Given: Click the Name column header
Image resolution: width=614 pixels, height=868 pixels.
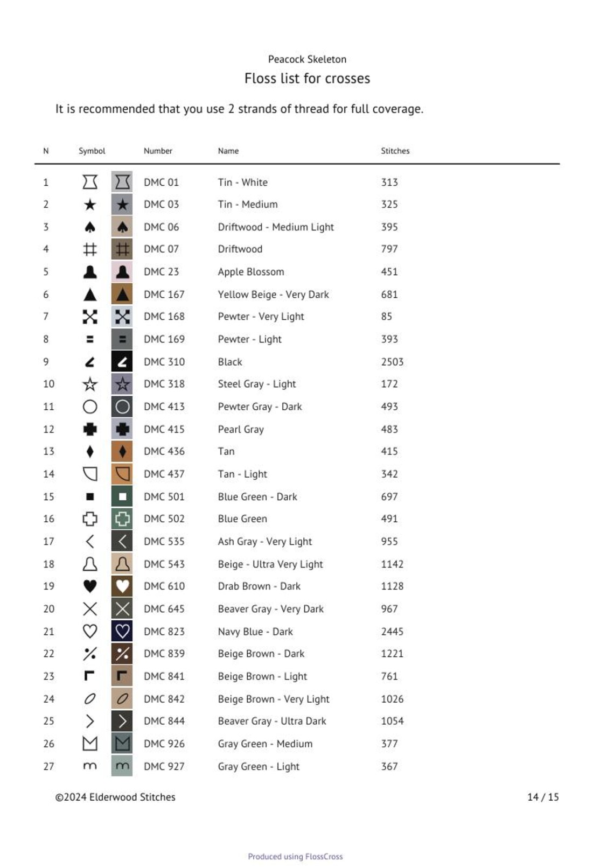Looking at the screenshot, I should (228, 151).
